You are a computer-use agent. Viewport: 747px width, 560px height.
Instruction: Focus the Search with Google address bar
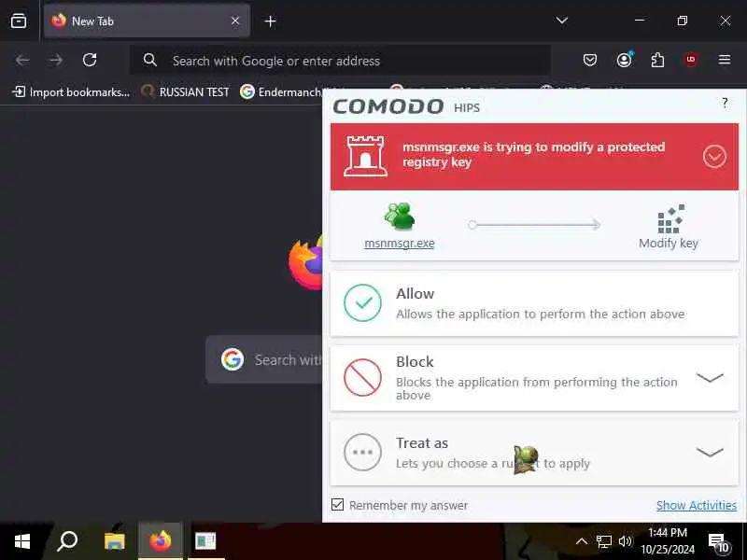pos(340,61)
